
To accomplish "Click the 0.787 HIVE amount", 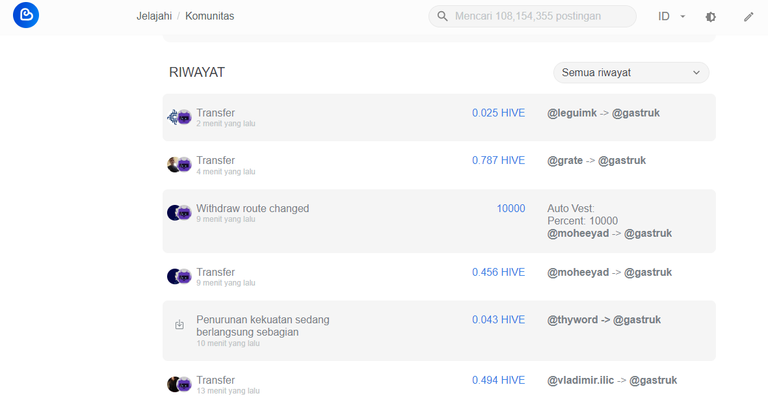I will click(498, 161).
